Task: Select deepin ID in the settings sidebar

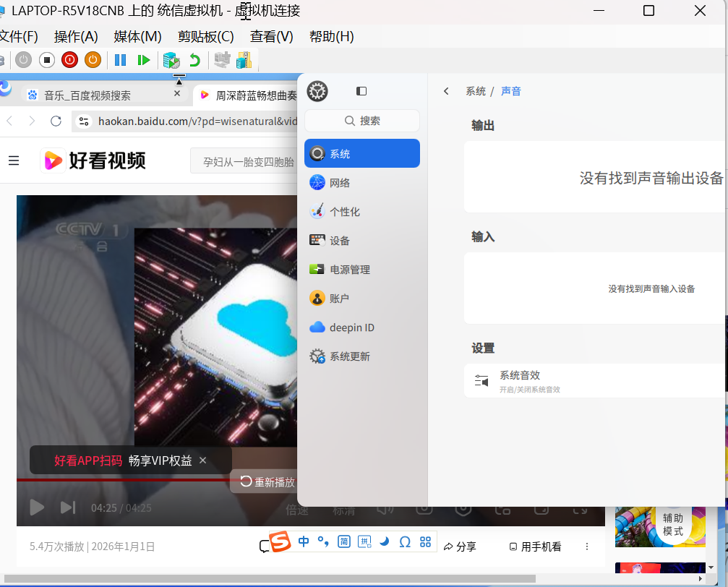Action: [362, 327]
